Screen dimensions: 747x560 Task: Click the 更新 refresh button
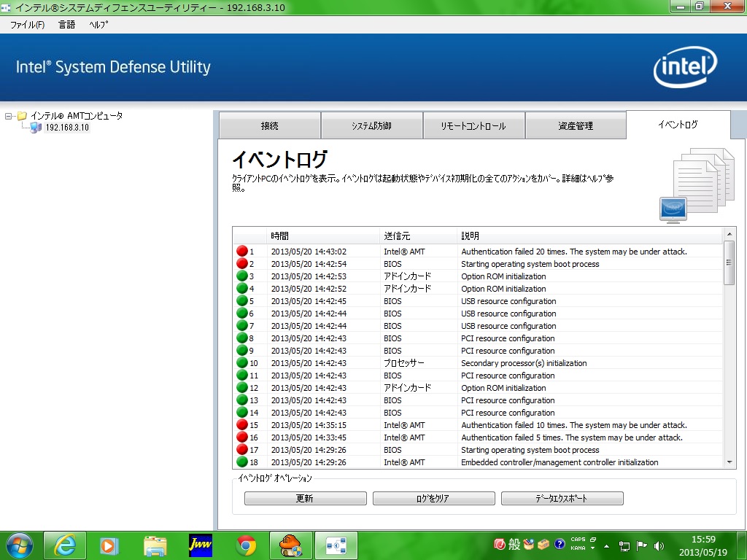(306, 498)
